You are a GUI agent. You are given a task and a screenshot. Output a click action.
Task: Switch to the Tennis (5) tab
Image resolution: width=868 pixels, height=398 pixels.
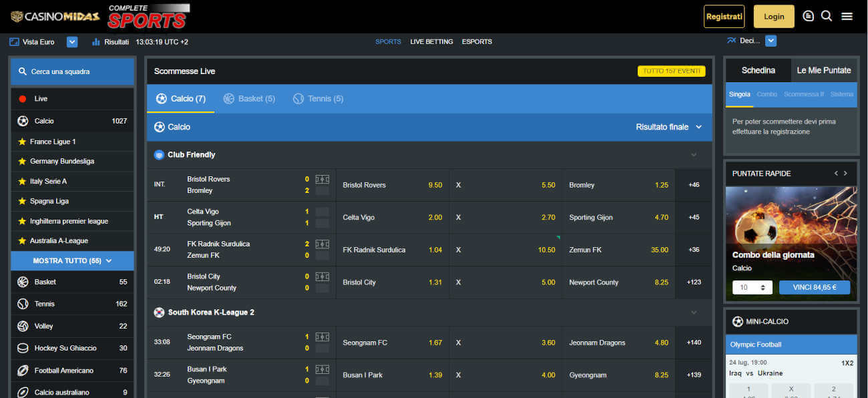coord(318,99)
